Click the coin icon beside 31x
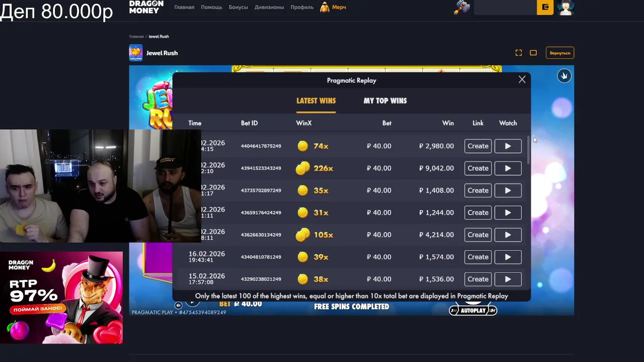The height and width of the screenshot is (362, 644). coord(302,212)
